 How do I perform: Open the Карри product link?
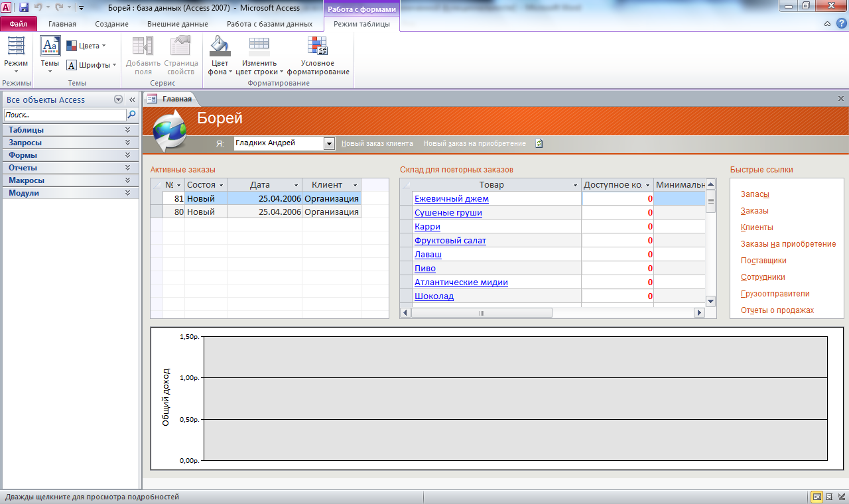point(427,227)
